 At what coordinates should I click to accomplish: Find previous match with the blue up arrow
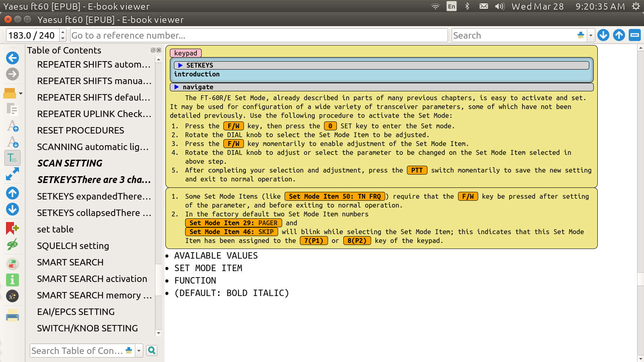[x=619, y=35]
